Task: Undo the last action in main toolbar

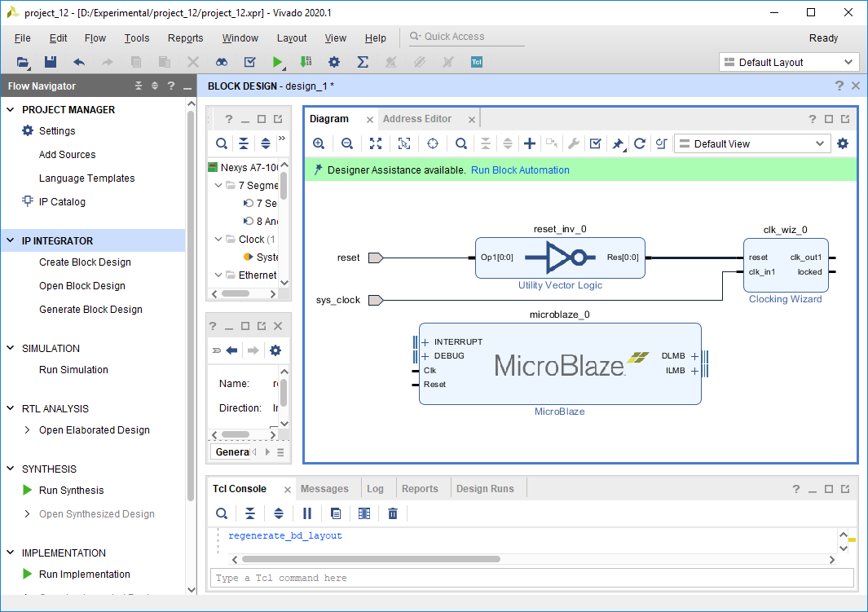Action: tap(79, 62)
